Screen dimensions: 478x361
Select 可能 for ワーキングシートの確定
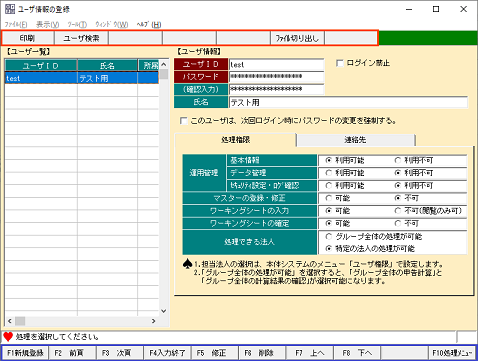tap(329, 223)
